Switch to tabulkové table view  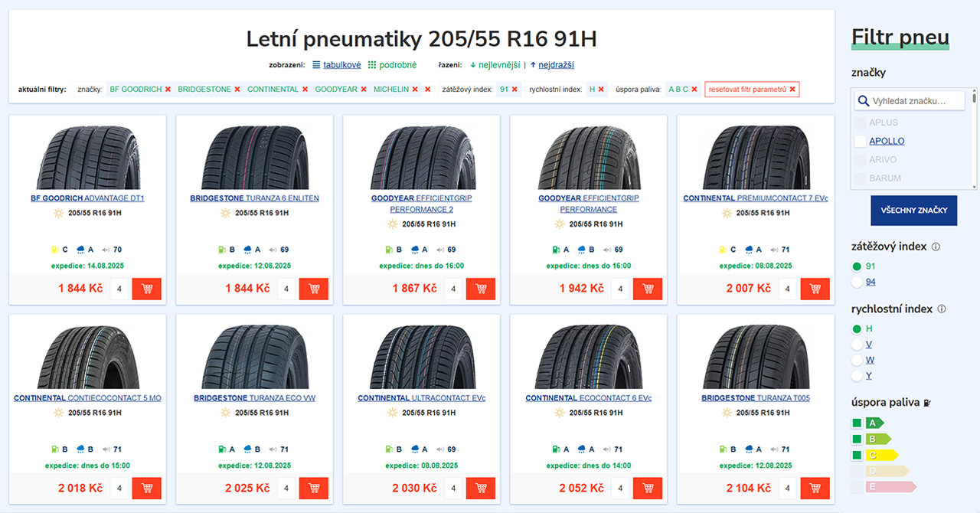pyautogui.click(x=337, y=65)
